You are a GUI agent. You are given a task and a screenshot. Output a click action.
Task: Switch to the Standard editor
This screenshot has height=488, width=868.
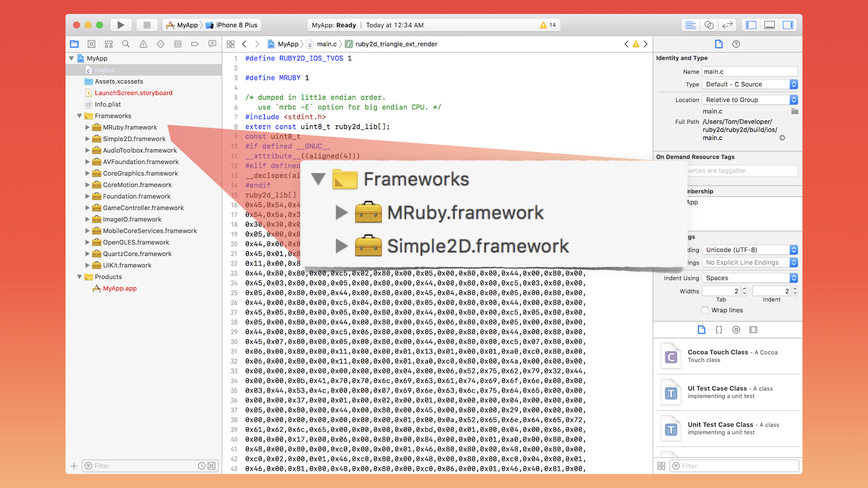[x=690, y=25]
